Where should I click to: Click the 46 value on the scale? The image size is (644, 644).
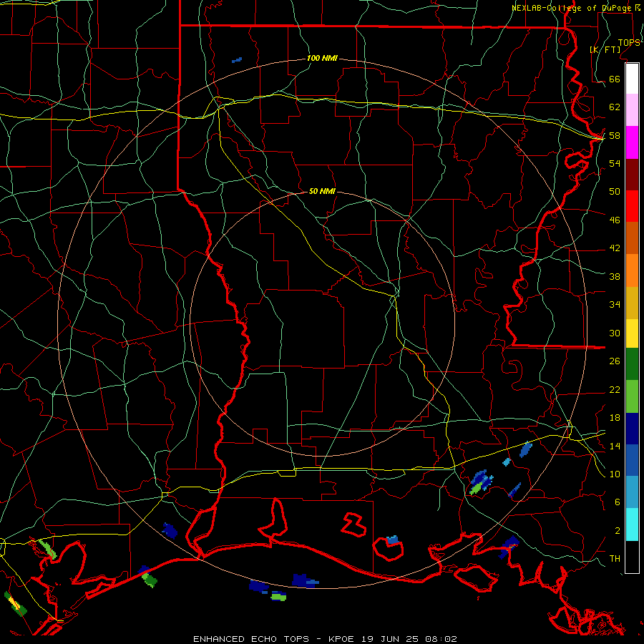[x=615, y=220]
